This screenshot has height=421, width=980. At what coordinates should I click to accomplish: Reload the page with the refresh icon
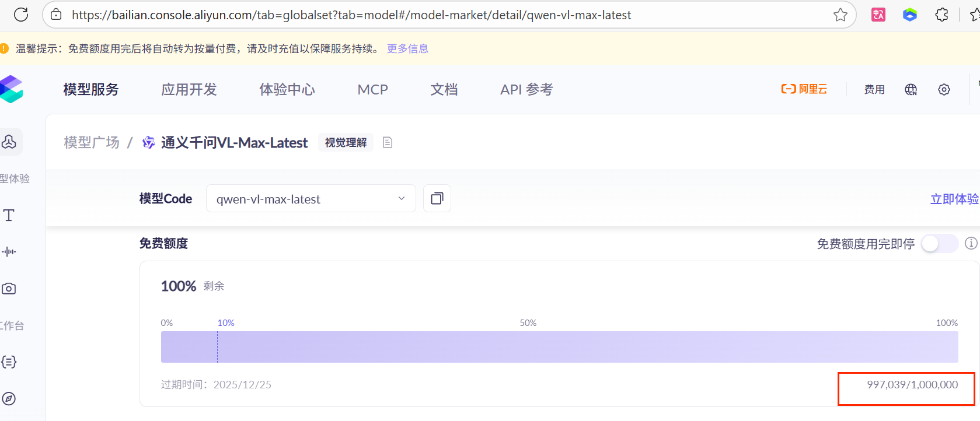coord(21,15)
